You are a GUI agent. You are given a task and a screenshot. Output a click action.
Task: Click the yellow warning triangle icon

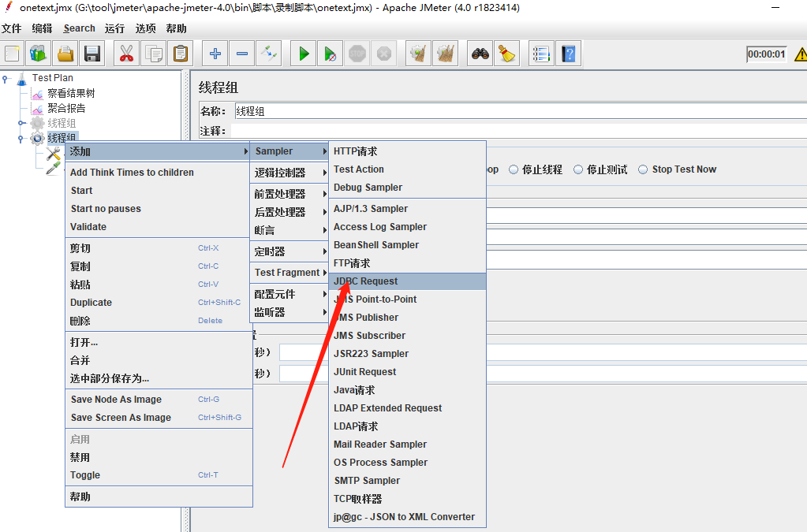tap(801, 54)
